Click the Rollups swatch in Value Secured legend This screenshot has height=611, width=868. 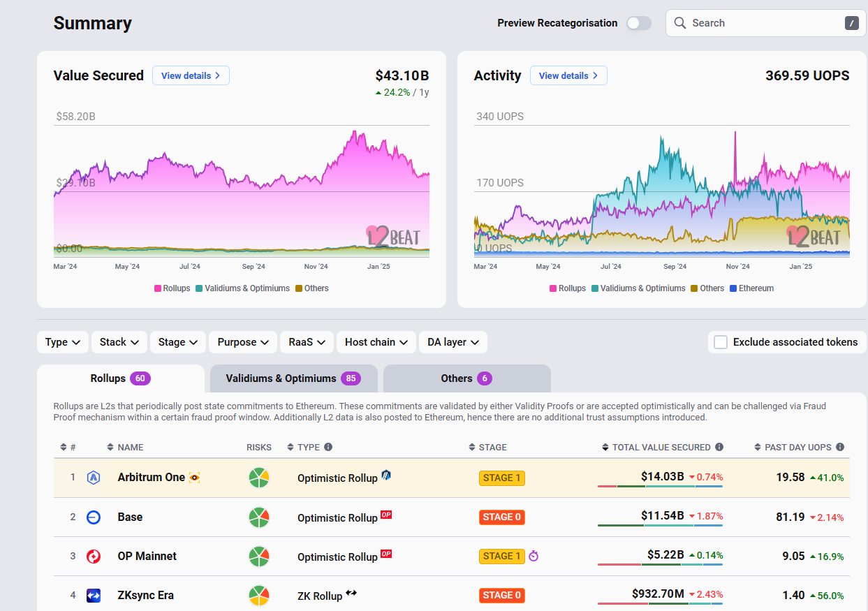[158, 288]
